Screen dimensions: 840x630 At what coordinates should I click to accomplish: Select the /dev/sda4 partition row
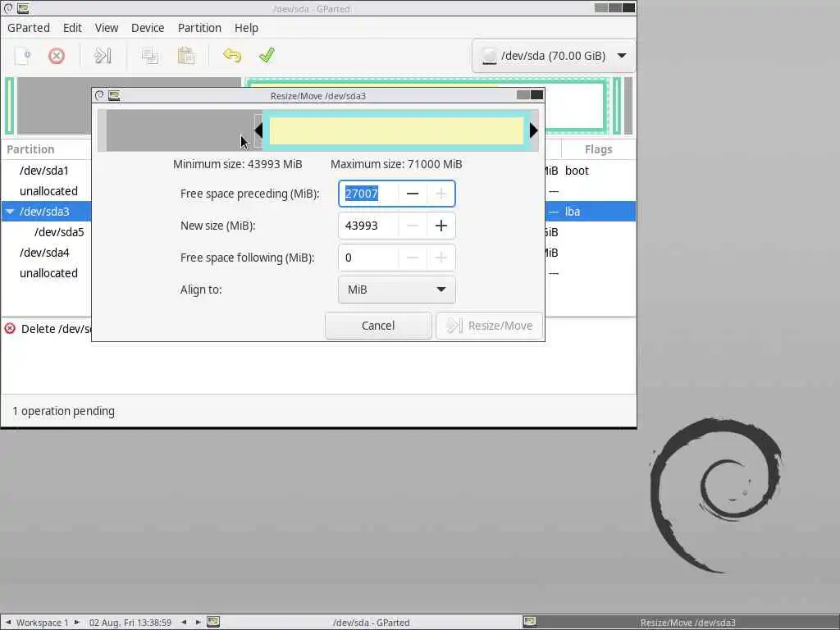click(x=46, y=253)
